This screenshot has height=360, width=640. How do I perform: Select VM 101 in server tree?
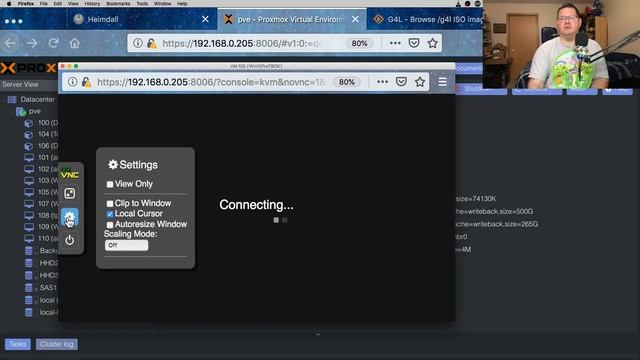point(47,157)
